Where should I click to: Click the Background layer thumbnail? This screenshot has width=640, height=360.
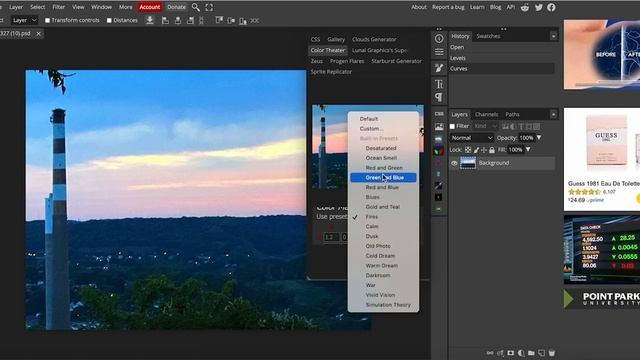point(468,163)
